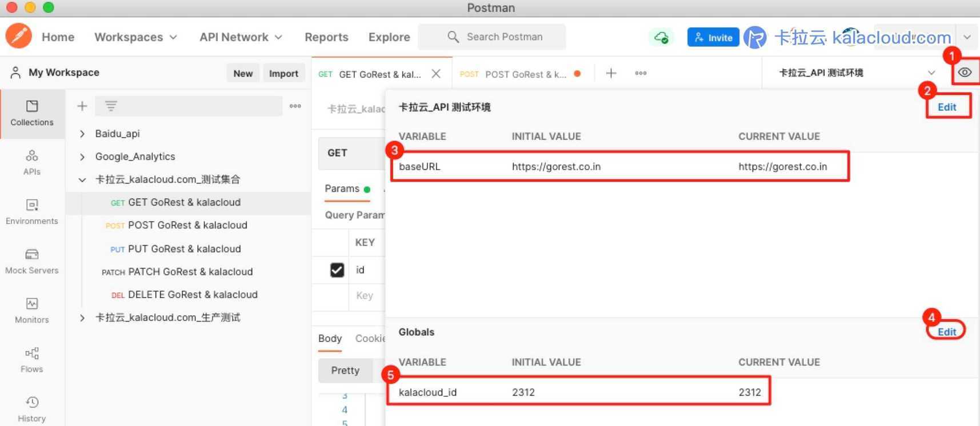Click the kalacloud_id initial value 2312
This screenshot has height=426, width=980.
point(523,392)
